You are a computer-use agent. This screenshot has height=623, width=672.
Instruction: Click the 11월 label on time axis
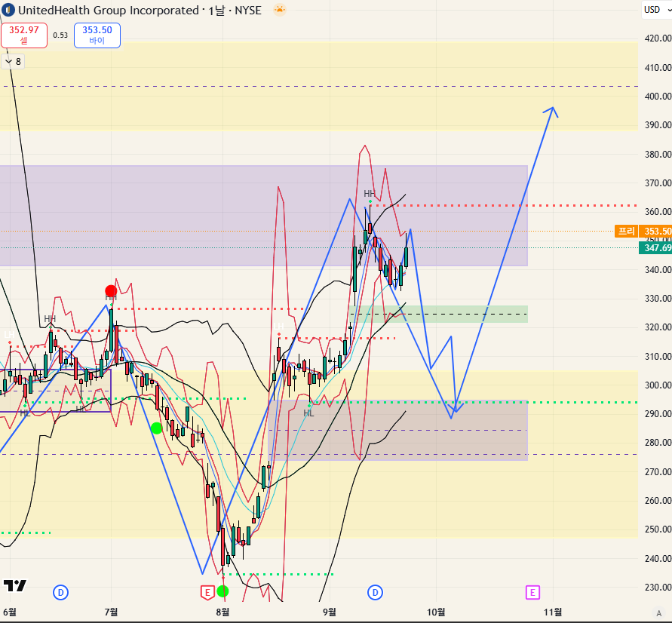tap(553, 612)
